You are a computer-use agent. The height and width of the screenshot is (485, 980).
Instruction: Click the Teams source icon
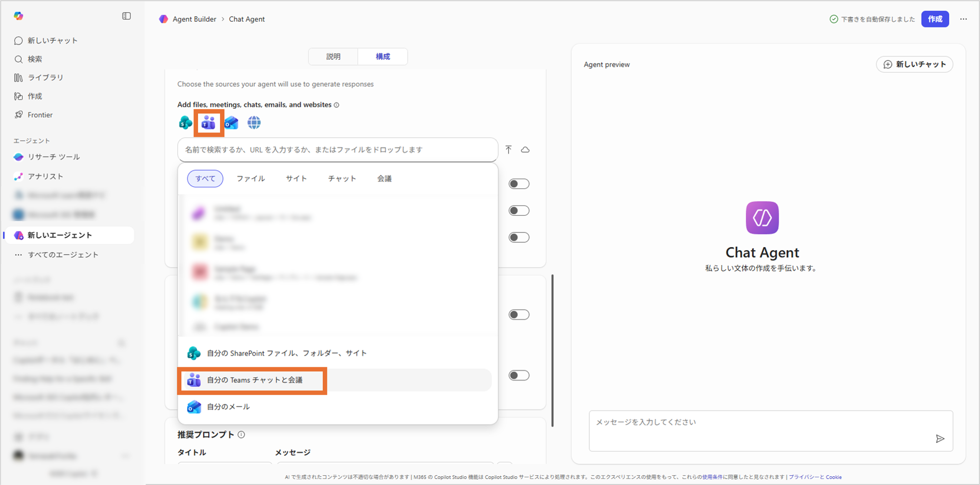(x=209, y=123)
